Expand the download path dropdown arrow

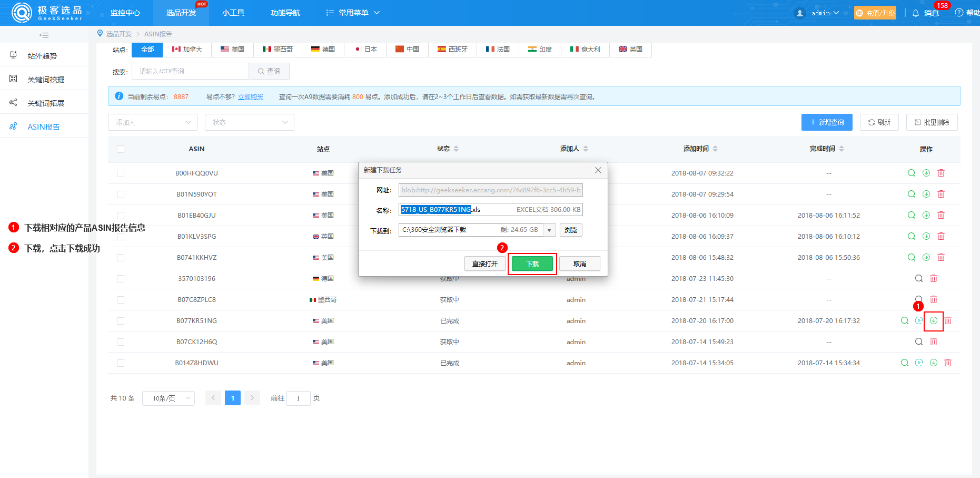(x=549, y=230)
